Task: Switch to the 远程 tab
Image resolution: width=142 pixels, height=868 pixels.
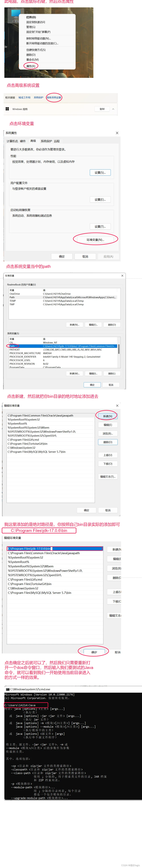Action: point(57,141)
